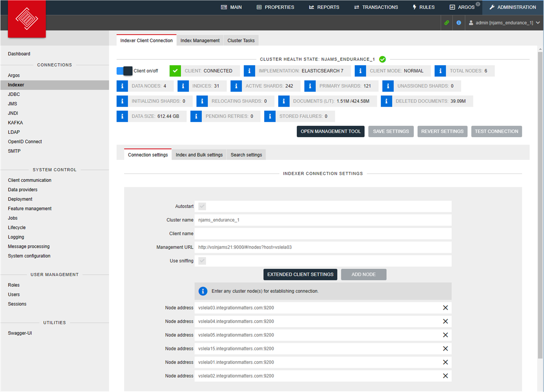Image resolution: width=544 pixels, height=392 pixels.
Task: Switch to Cluster Tasks tab
Action: coord(241,40)
